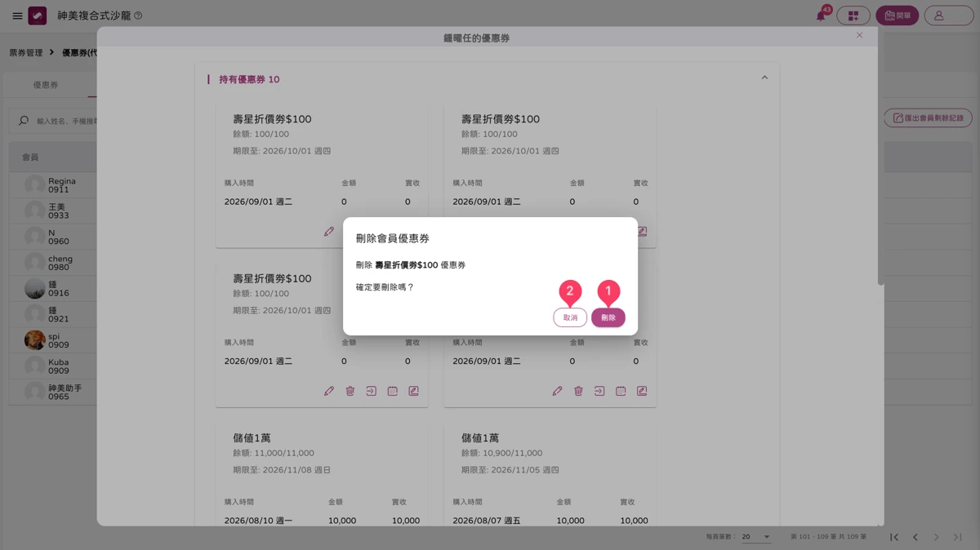Click 第 101 - 109 筆 pagination text
Viewport: 980px width, 550px height.
828,537
